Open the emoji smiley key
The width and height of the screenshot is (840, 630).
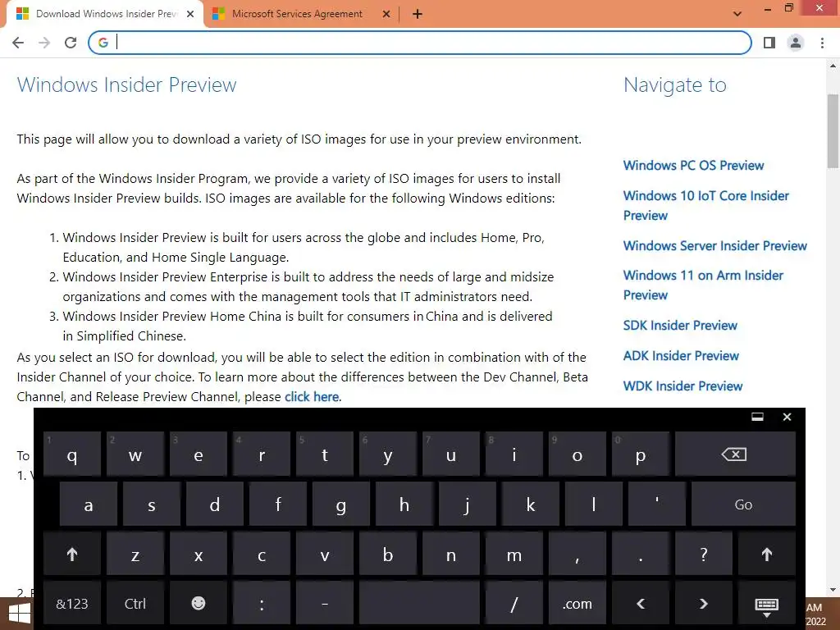click(199, 604)
